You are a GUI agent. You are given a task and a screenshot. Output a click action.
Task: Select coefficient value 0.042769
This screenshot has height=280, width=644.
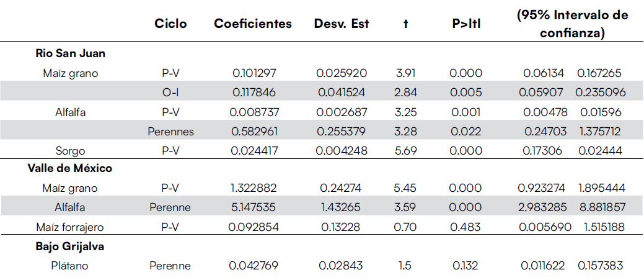(254, 266)
